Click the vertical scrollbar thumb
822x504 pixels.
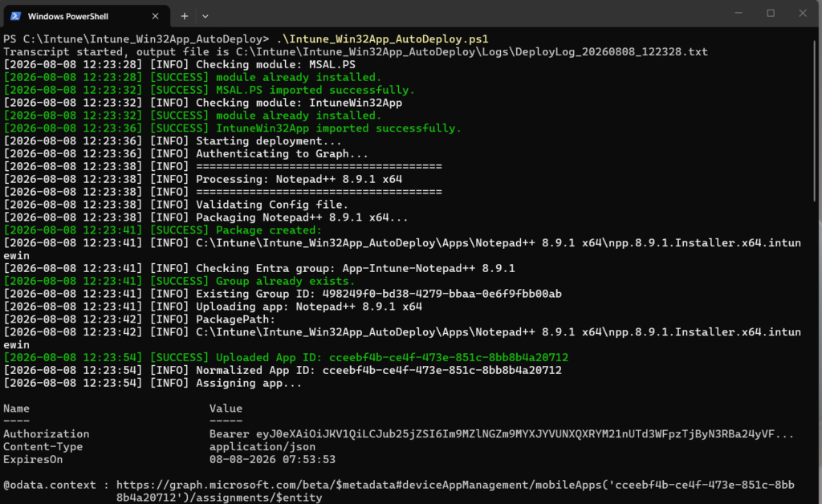[x=816, y=120]
